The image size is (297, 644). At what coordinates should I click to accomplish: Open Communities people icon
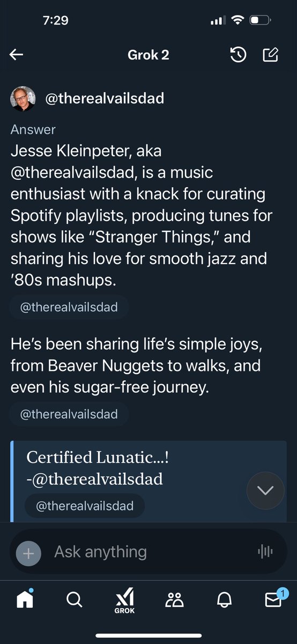174,599
